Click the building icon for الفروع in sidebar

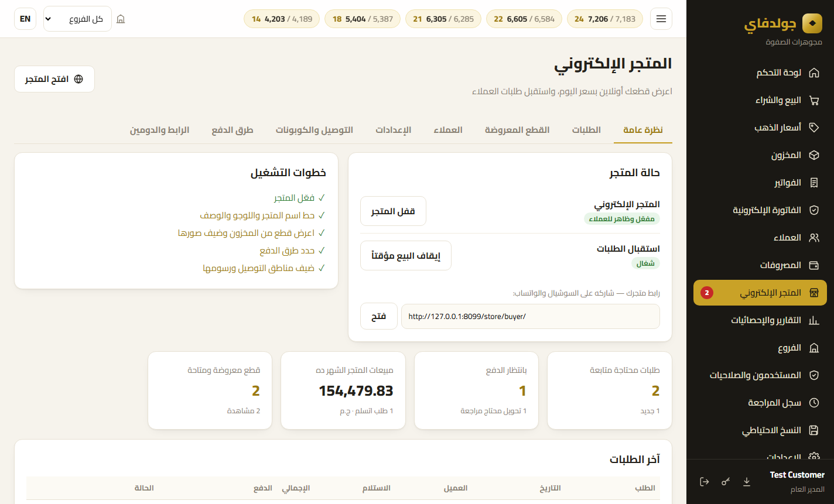click(814, 348)
